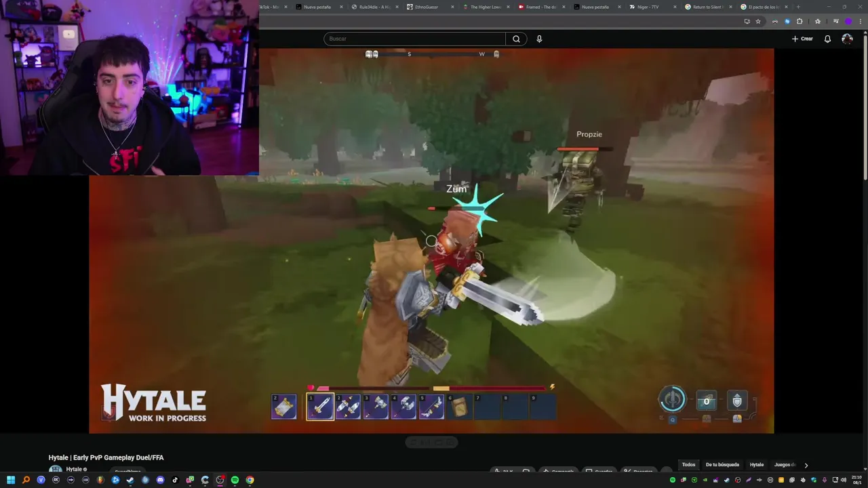Open YouTube notifications bell
The image size is (868, 488).
coord(827,39)
